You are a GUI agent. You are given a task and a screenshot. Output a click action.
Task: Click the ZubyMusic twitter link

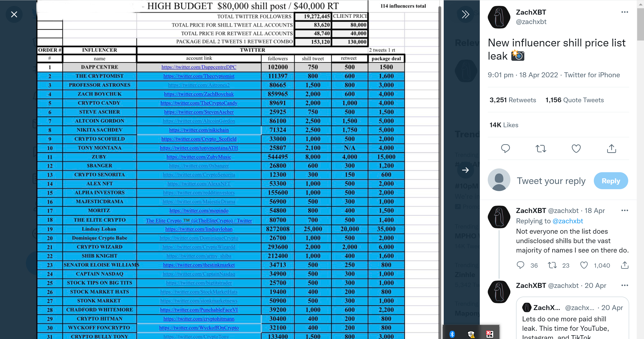(x=199, y=157)
